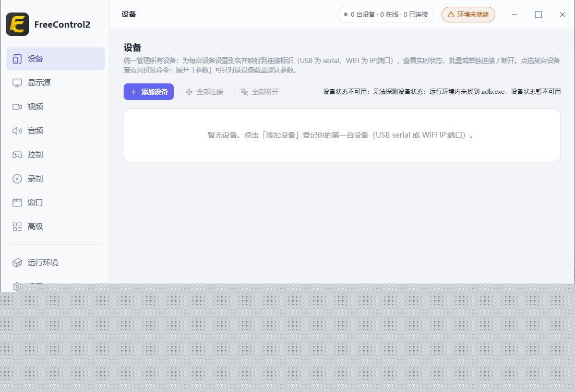Click the box icon beside 运行环境
Image resolution: width=575 pixels, height=392 pixels.
[x=17, y=263]
